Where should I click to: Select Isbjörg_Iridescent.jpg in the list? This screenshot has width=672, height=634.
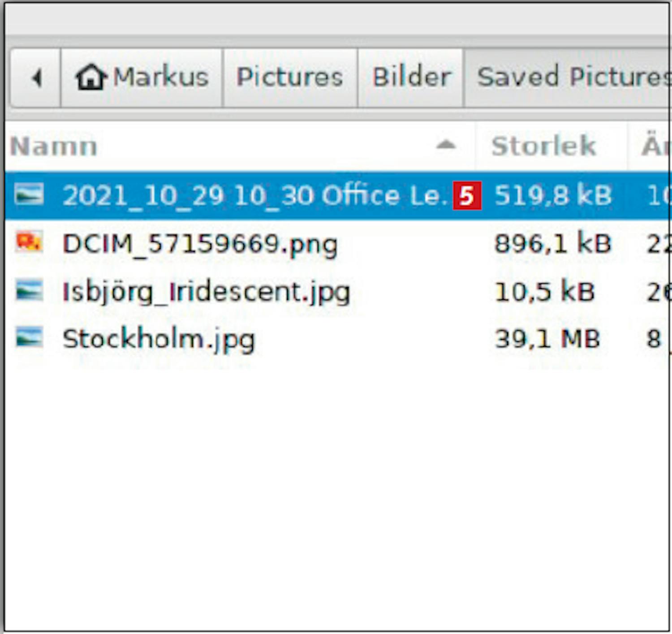coord(206,292)
